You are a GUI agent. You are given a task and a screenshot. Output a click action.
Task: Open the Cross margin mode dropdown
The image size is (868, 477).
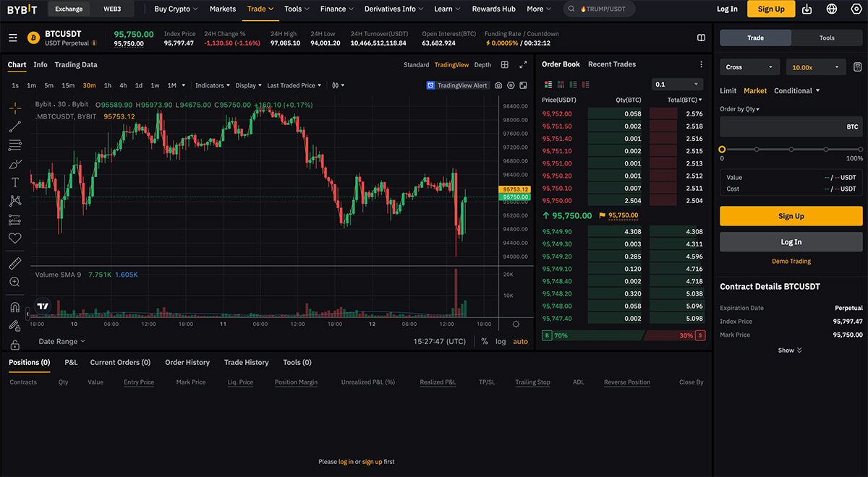point(749,67)
